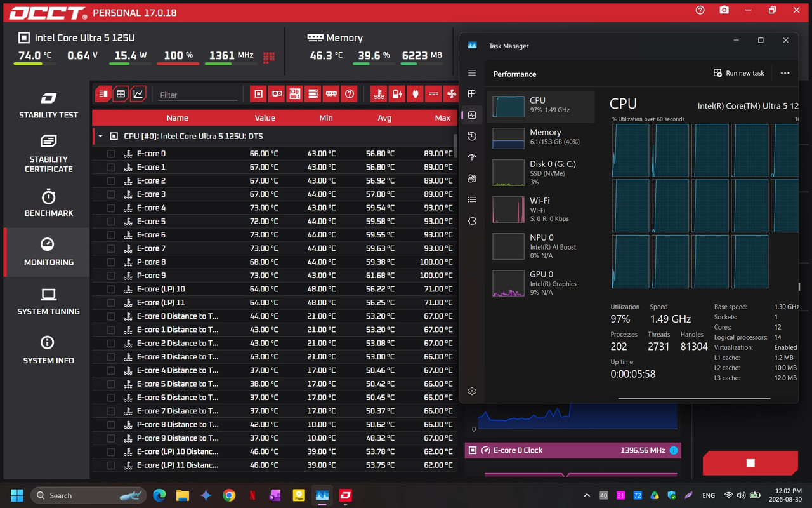The image size is (812, 508).
Task: Open File Explorer from the taskbar
Action: (183, 495)
